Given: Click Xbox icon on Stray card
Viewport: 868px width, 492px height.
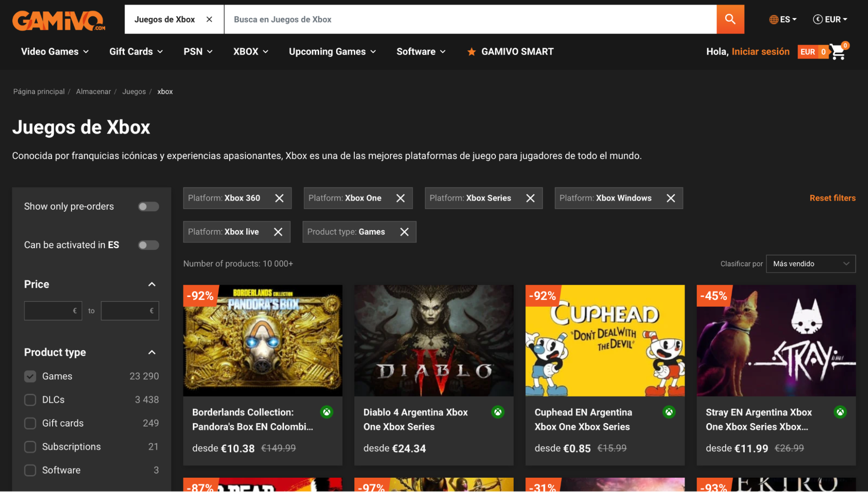Looking at the screenshot, I should click(840, 412).
